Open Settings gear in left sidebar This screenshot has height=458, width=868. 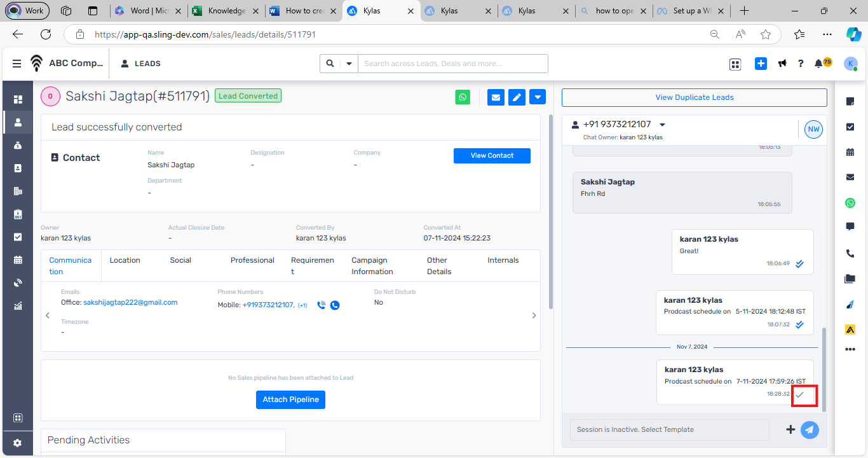point(18,443)
